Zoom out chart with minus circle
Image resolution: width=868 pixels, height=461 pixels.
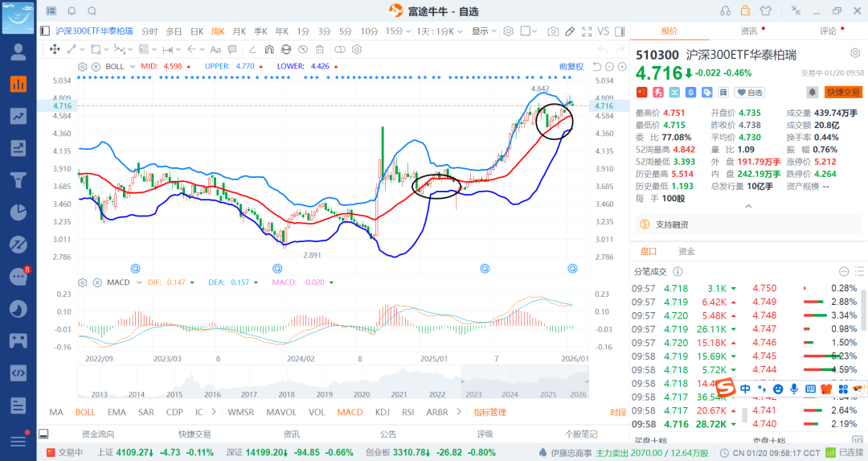coord(609,67)
